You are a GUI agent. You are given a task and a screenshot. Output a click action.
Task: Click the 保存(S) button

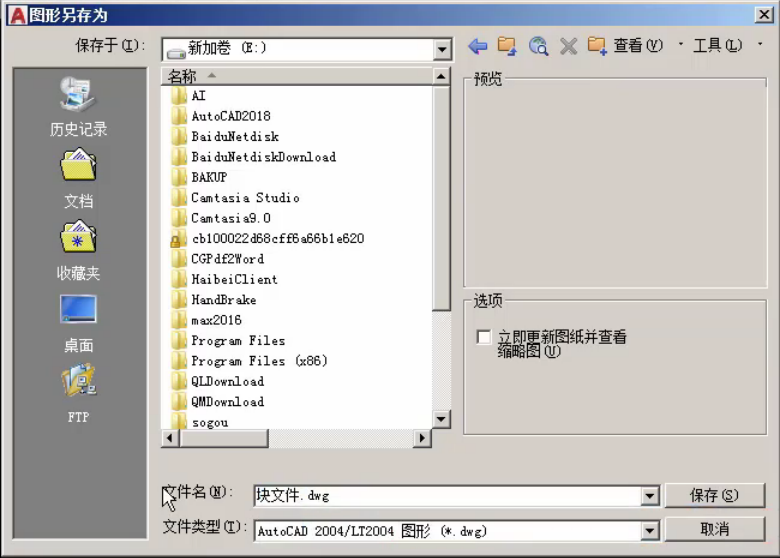point(714,495)
